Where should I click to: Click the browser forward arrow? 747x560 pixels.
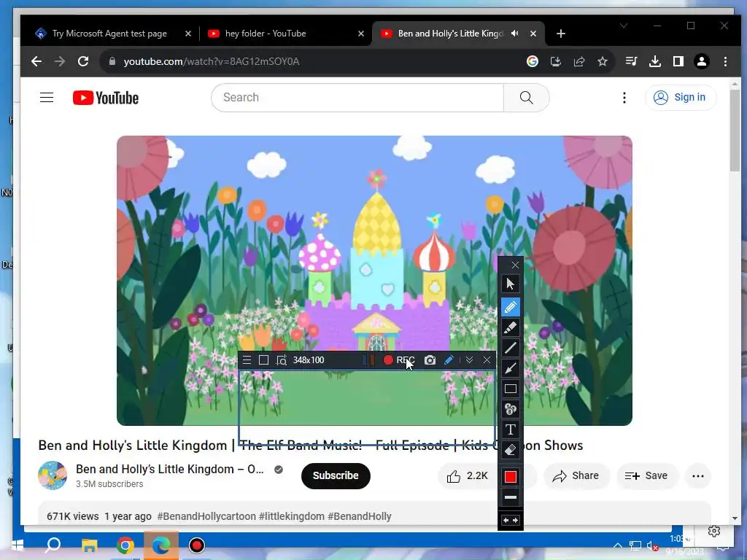(x=60, y=61)
